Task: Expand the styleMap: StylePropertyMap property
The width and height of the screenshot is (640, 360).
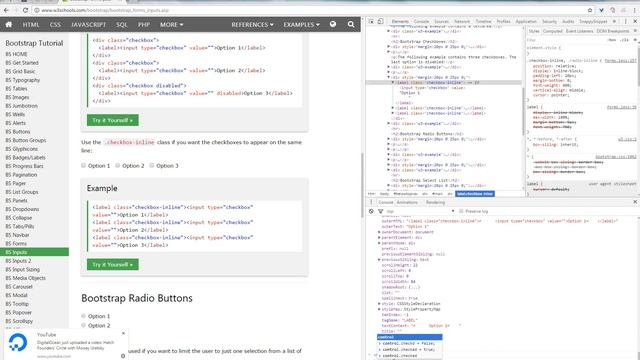Action: 379,309
